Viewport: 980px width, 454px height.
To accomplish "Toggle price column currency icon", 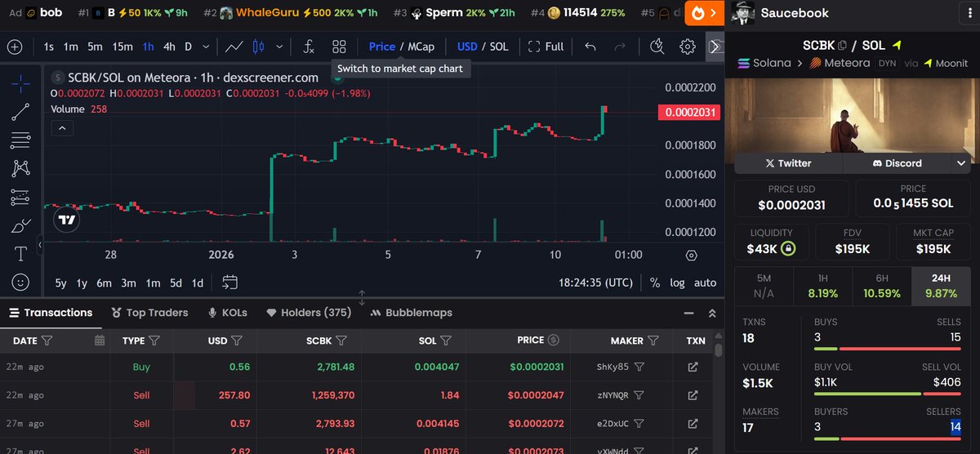I will pos(554,340).
